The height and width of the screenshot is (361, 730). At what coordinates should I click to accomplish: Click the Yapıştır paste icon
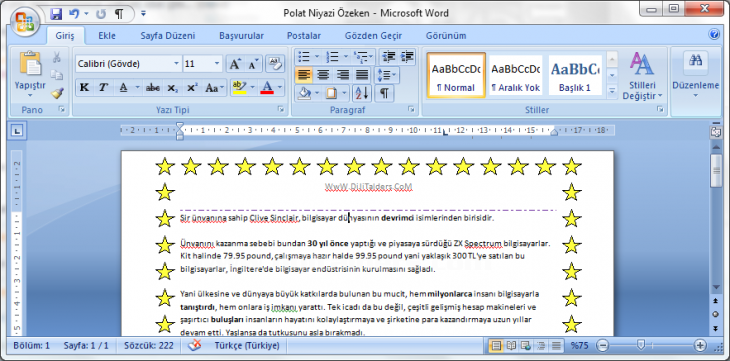tap(30, 64)
